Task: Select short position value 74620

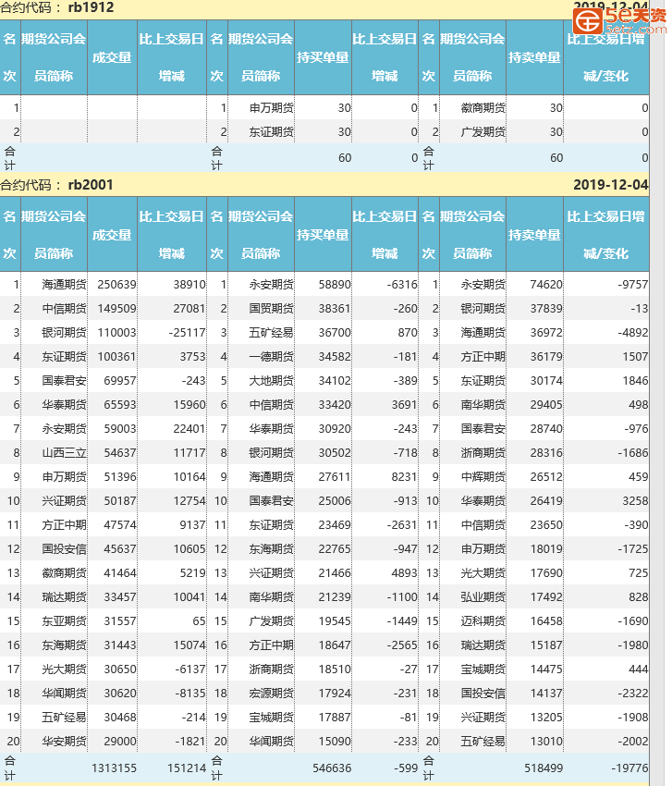Action: click(x=546, y=285)
